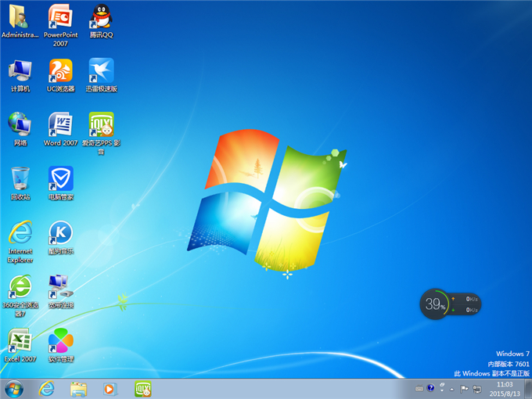Click the Show desktop strip at the taskbar end
Viewport: 532px width, 399px height.
tap(528, 389)
